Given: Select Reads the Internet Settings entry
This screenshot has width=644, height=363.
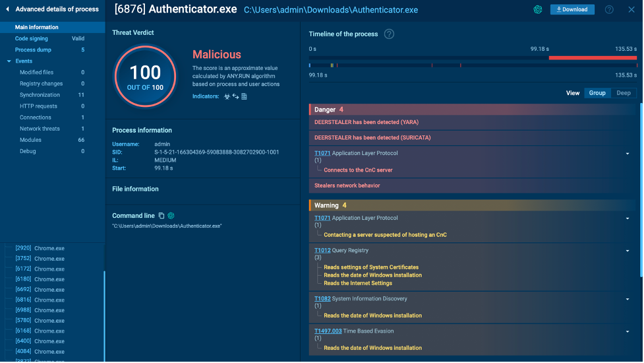Looking at the screenshot, I should tap(358, 284).
